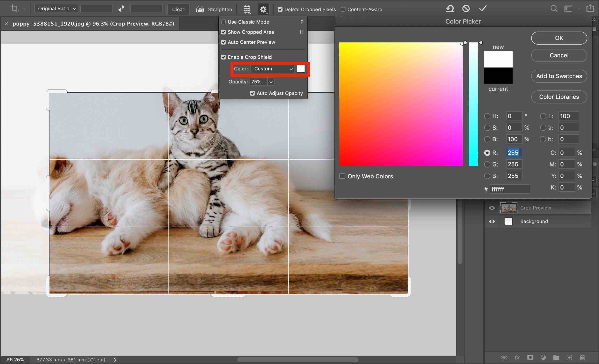
Task: Click the white crop shield color swatch
Action: [x=301, y=69]
